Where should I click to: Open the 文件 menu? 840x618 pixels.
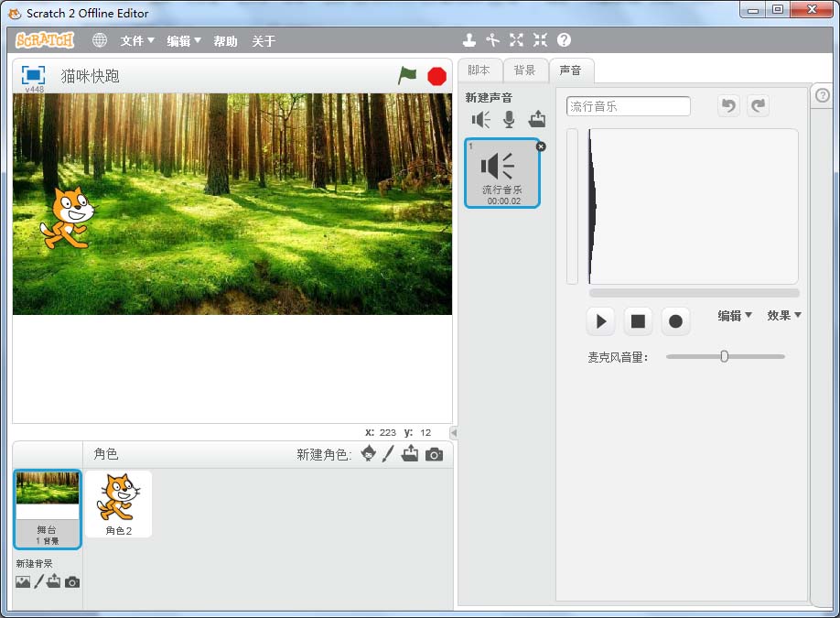[137, 41]
